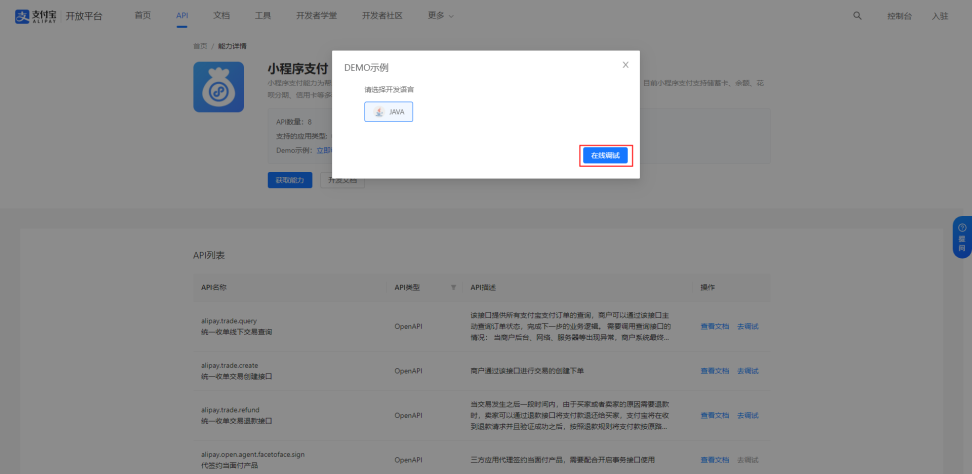Expand the 更多 dropdown menu
Image resolution: width=972 pixels, height=474 pixels.
pos(441,16)
